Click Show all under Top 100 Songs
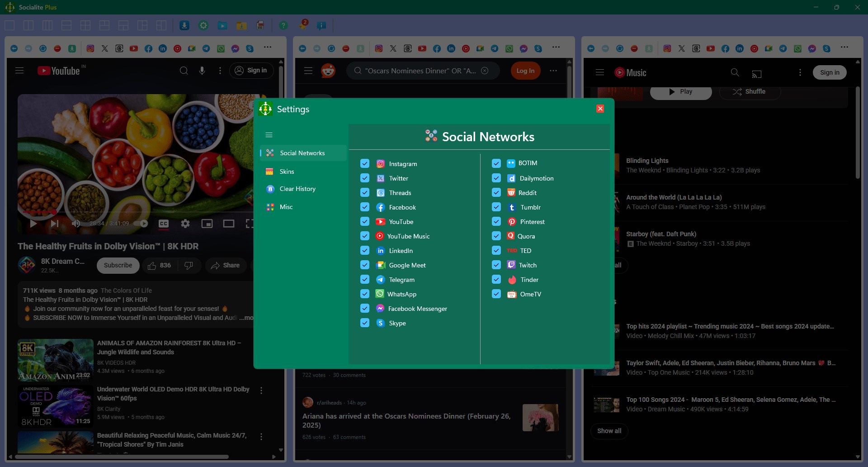The image size is (868, 467). tap(609, 431)
